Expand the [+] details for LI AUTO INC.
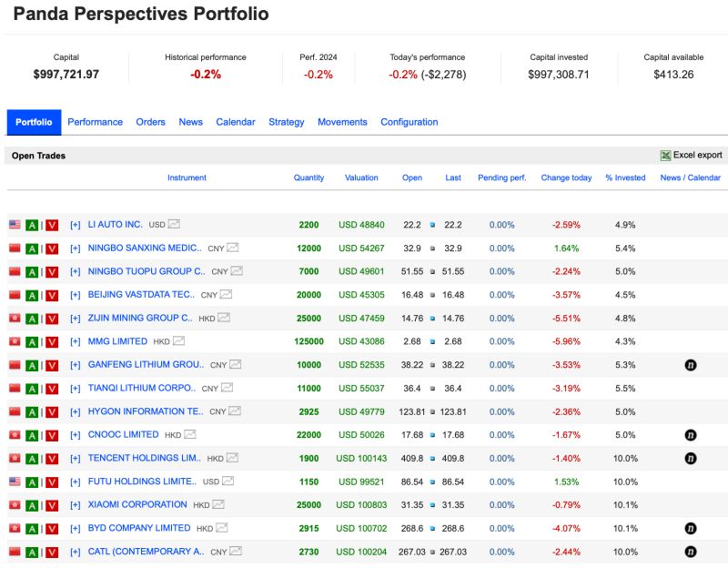This screenshot has width=728, height=568. [76, 225]
